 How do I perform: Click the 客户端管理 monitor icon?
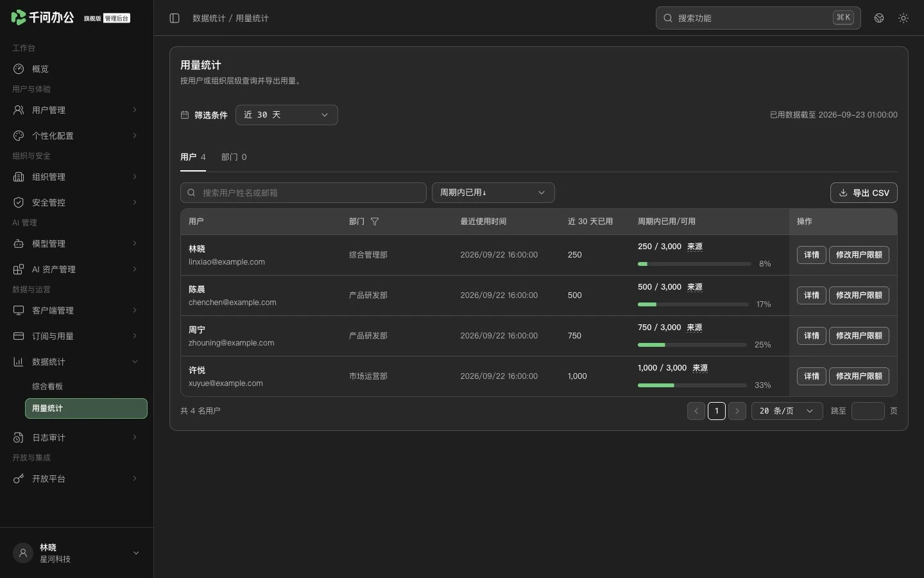(x=19, y=310)
